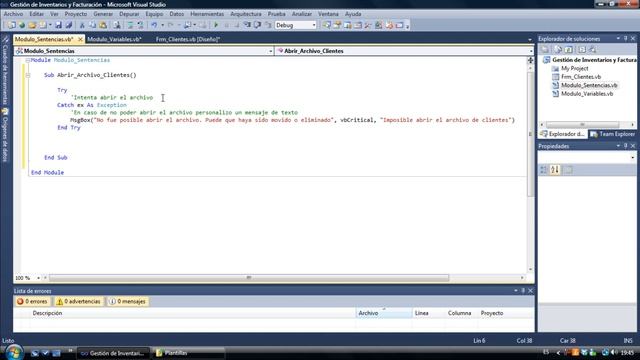Click the volume icon in system tray
640x360 pixels.
614,353
